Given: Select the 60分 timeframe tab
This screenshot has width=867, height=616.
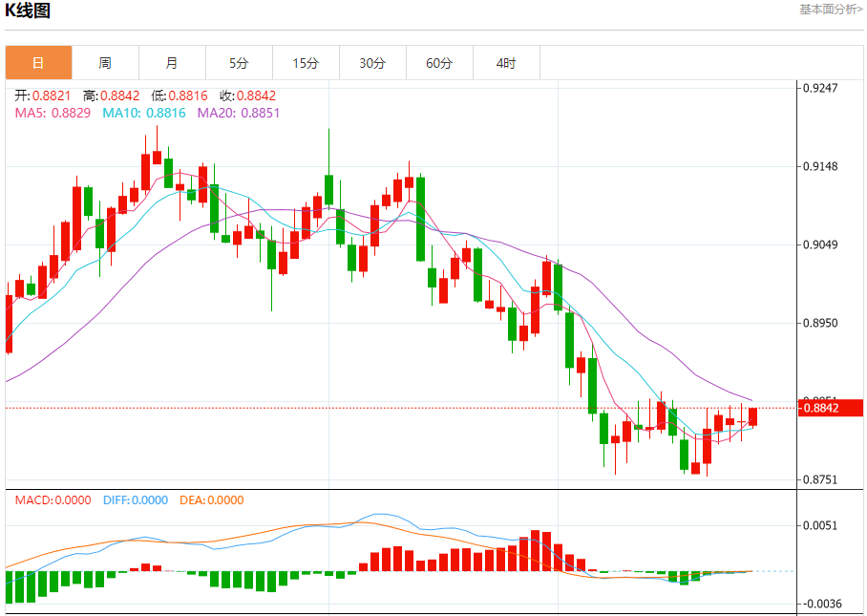Looking at the screenshot, I should point(439,63).
